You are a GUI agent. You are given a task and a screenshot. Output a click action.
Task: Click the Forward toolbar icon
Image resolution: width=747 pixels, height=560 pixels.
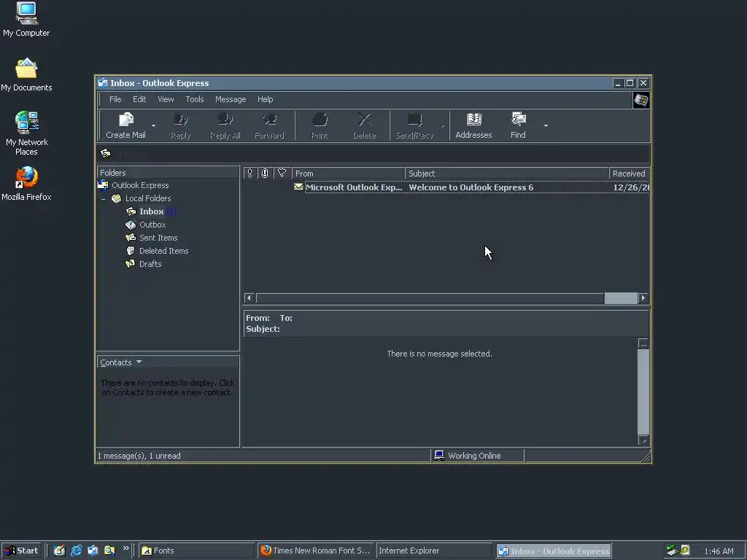click(270, 120)
